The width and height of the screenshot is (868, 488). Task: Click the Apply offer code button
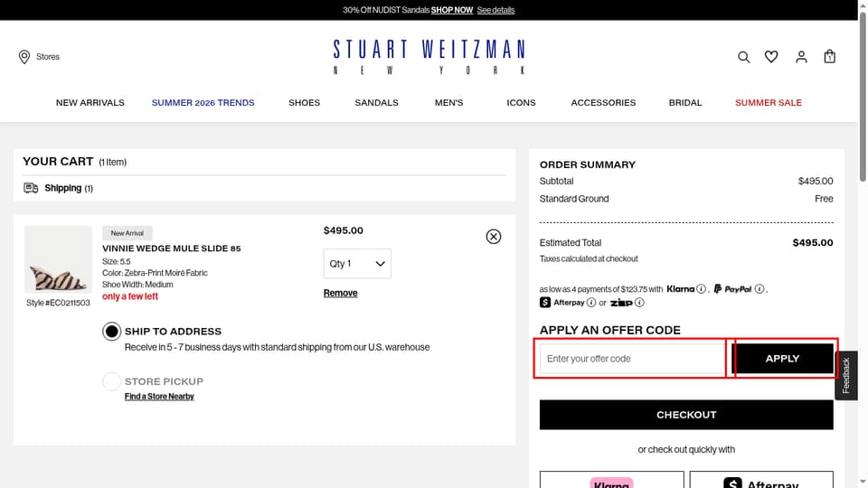pos(782,359)
